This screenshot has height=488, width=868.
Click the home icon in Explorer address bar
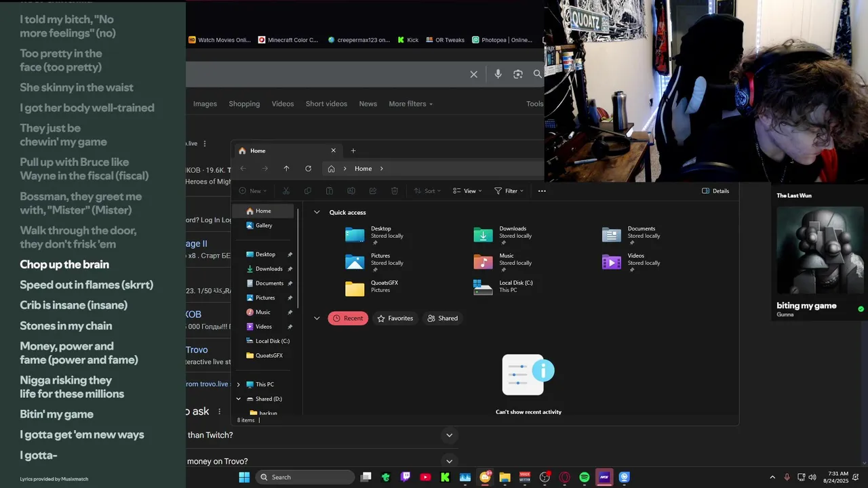pos(331,169)
